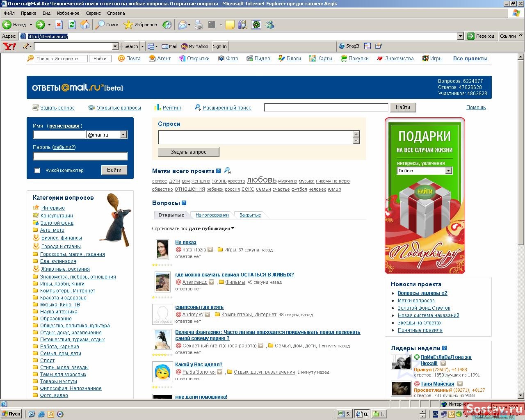Screen dimensions: 525x420
Task: Click the Все проекты link
Action: click(470, 59)
